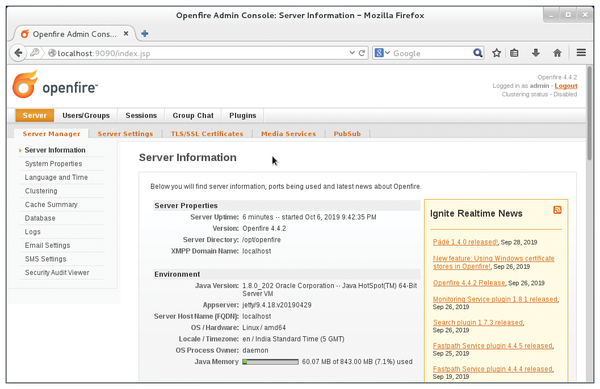Open Security Audit Viewer
The height and width of the screenshot is (389, 600).
57,272
